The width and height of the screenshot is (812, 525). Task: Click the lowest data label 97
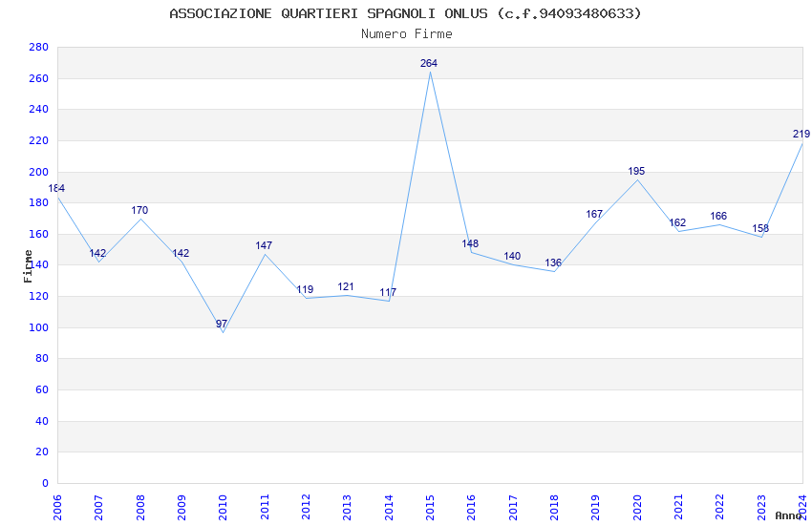click(222, 324)
